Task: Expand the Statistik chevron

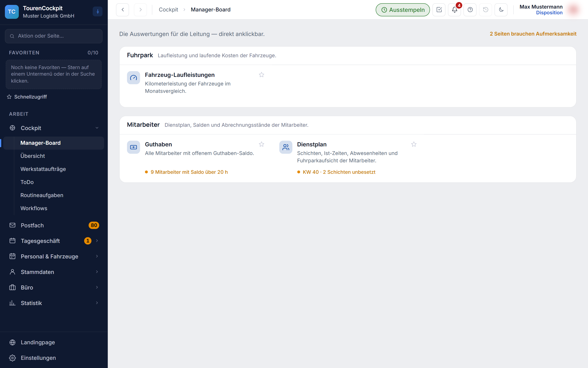Action: coord(97,303)
